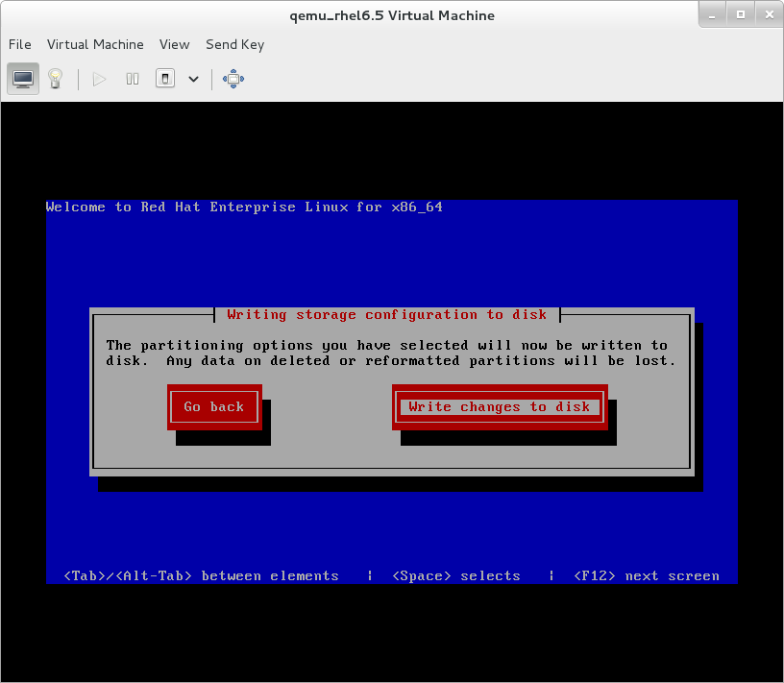Open the View menu

tap(175, 44)
